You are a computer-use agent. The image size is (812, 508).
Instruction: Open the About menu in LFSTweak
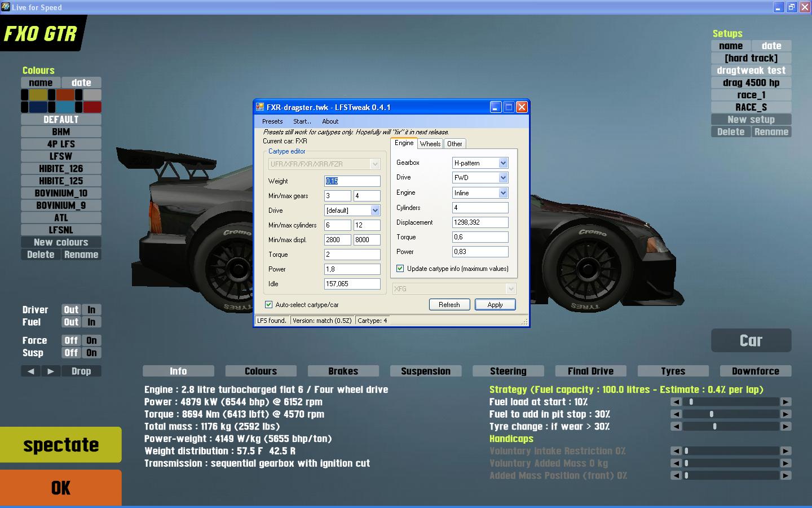click(330, 121)
